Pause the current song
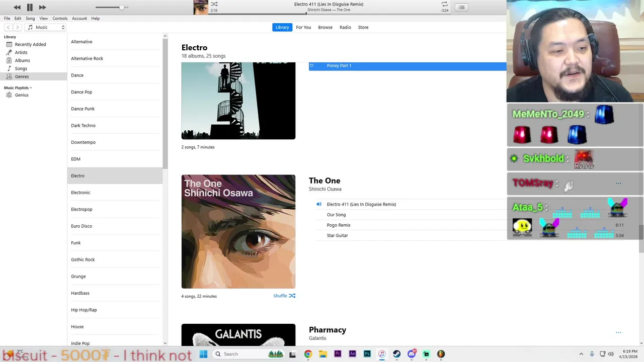The width and height of the screenshot is (644, 362). [30, 7]
